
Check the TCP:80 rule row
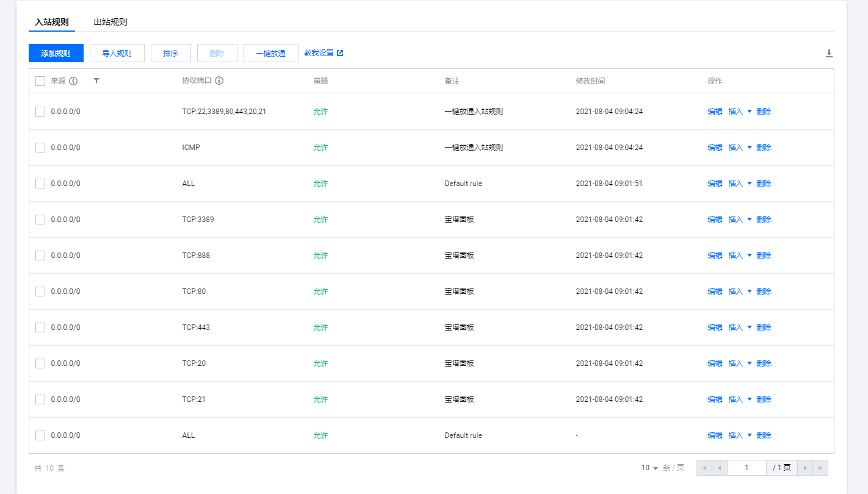click(40, 292)
